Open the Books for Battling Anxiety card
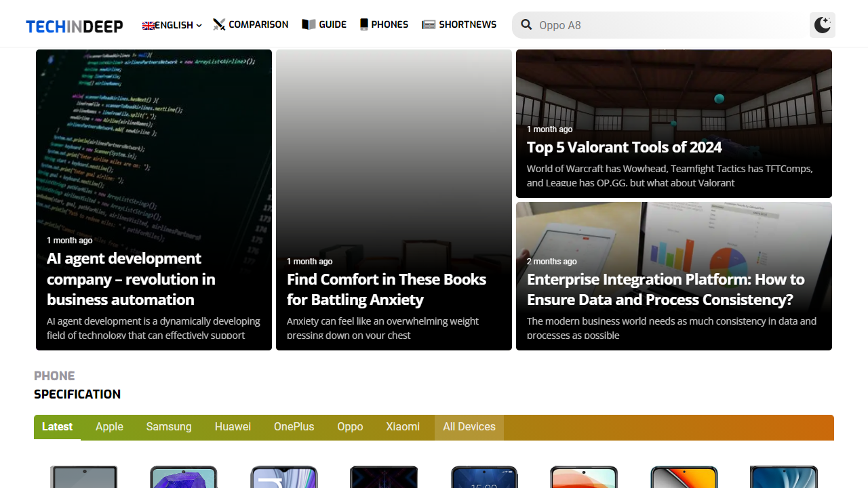 click(x=387, y=289)
